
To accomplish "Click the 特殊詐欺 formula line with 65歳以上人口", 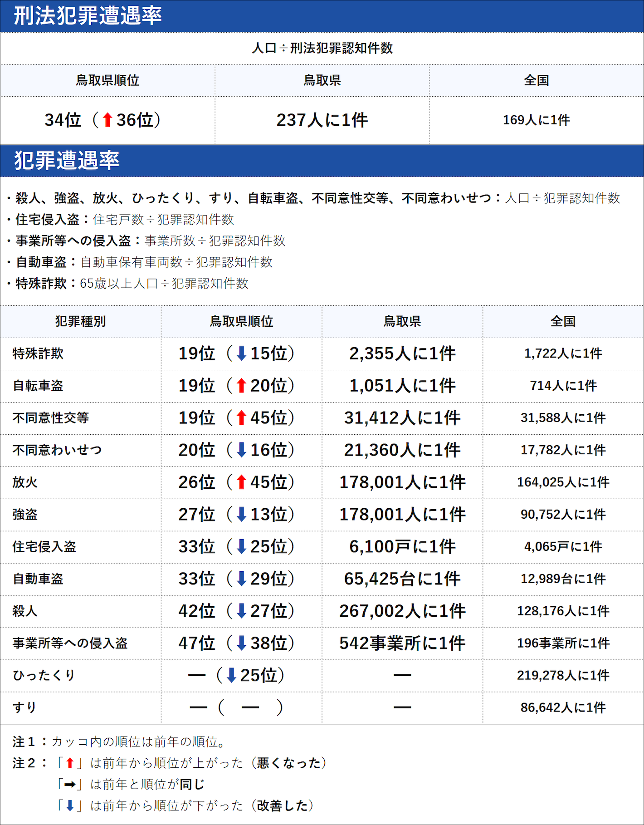I will click(x=128, y=284).
